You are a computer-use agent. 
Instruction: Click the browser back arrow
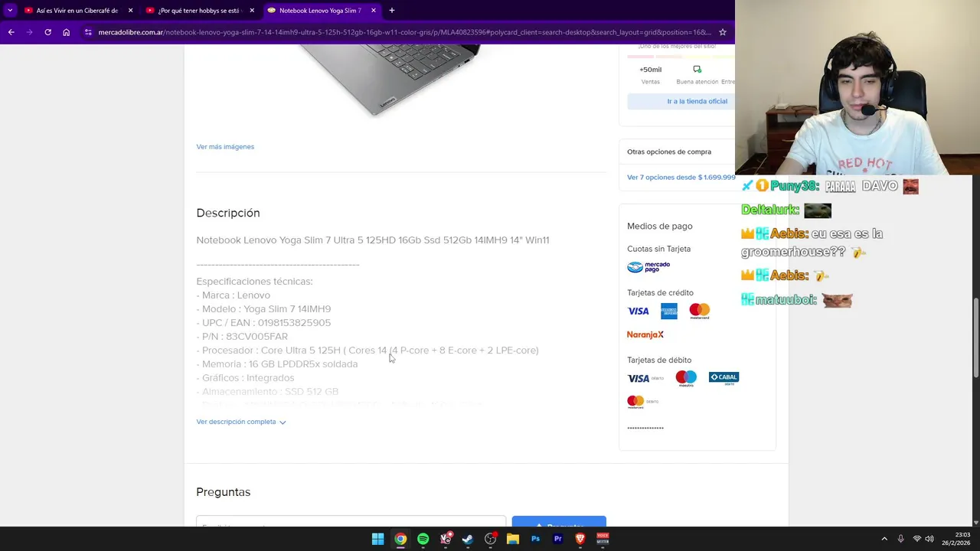click(x=11, y=32)
